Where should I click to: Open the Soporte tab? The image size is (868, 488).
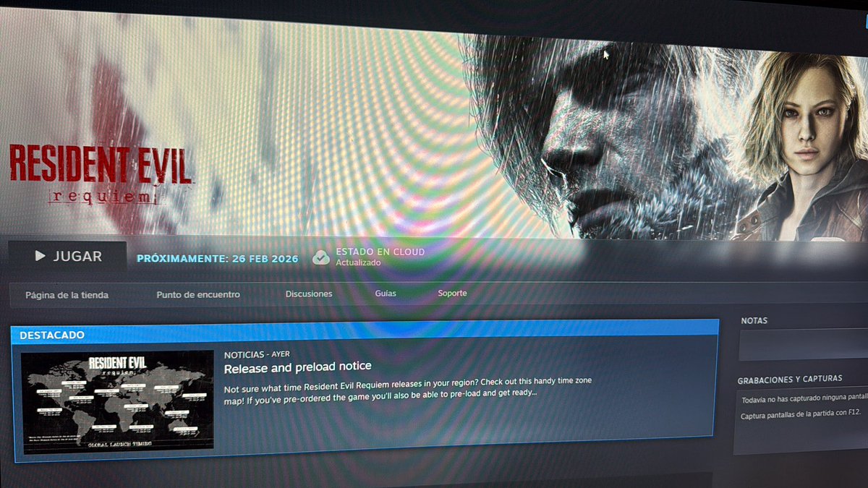(x=452, y=294)
